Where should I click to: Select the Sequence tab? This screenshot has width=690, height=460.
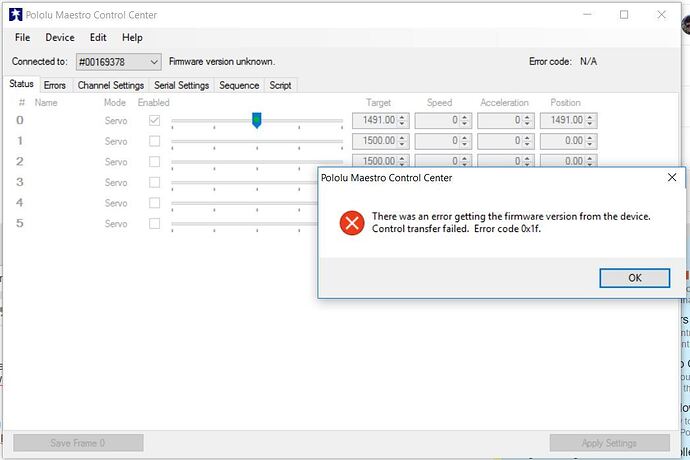239,86
